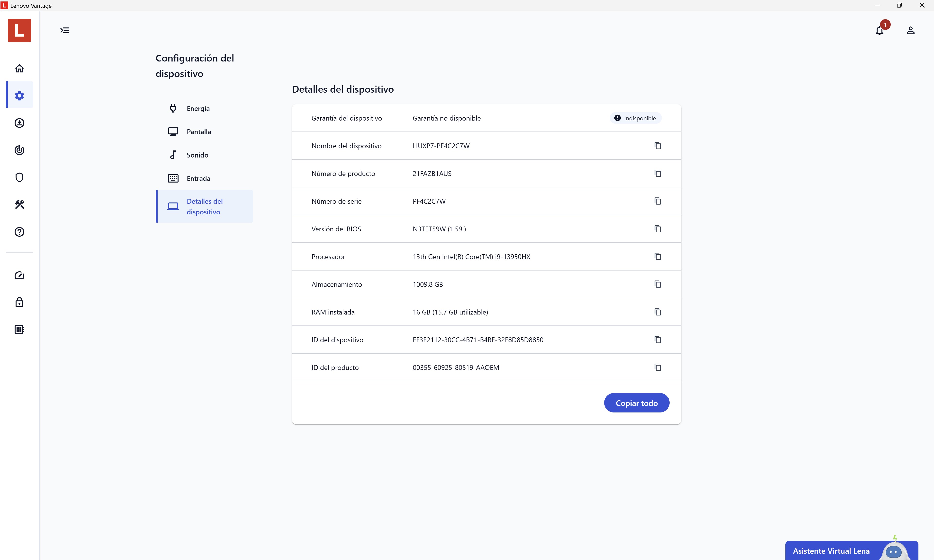The height and width of the screenshot is (560, 934).
Task: Click the Garantía del dispositivo label
Action: point(347,118)
